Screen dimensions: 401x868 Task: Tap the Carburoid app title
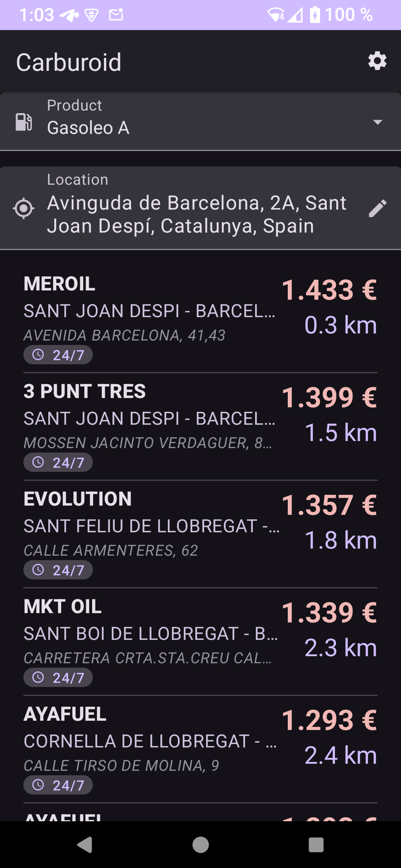[69, 62]
